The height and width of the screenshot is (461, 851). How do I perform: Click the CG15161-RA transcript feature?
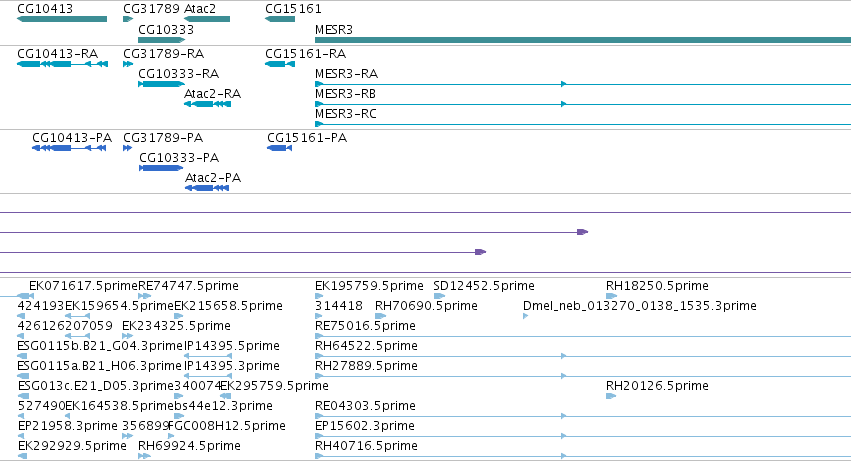point(280,64)
